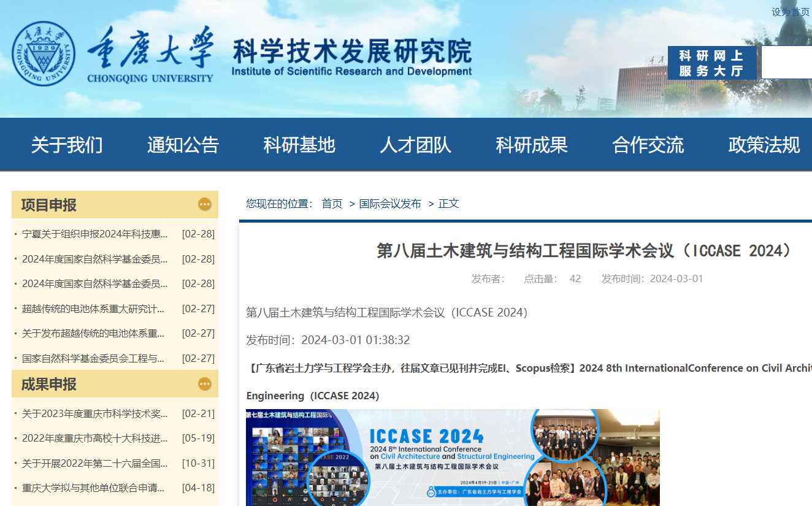
Task: Open the 人才团队 menu
Action: [x=415, y=145]
